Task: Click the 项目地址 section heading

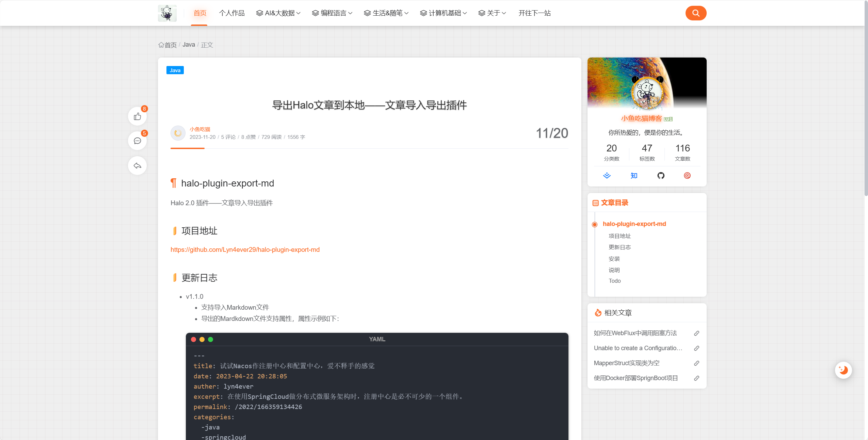Action: [199, 231]
